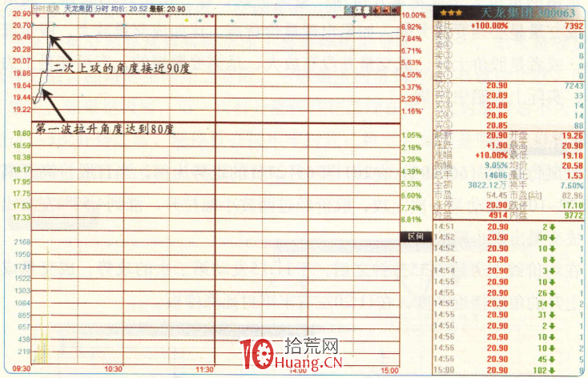Click the 14:55 trade with volume 26
This screenshot has width=588, height=378.
(x=509, y=293)
